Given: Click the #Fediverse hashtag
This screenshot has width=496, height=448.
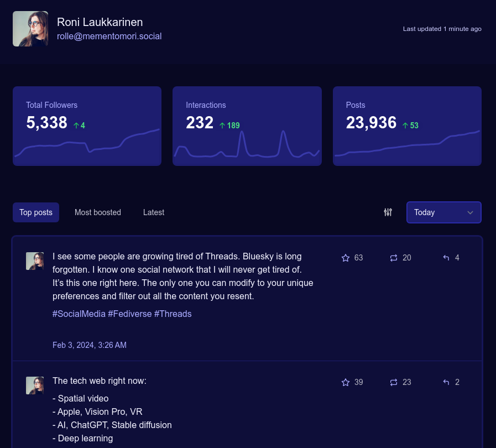Looking at the screenshot, I should (130, 314).
